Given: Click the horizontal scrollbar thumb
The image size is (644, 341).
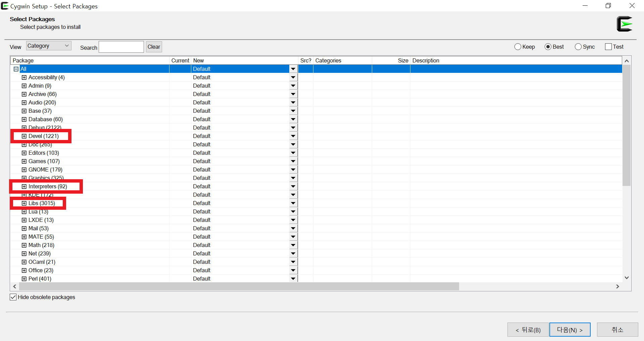Looking at the screenshot, I should (239, 287).
